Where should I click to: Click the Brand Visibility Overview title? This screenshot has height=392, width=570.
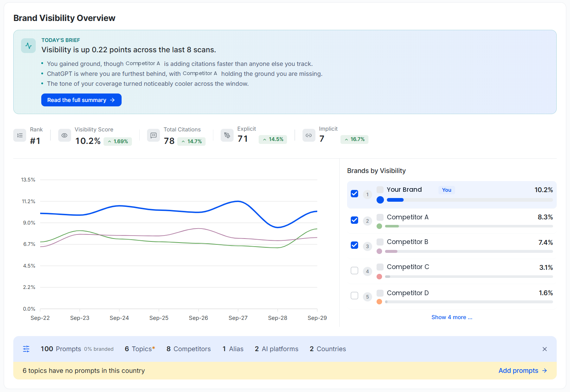pos(64,18)
